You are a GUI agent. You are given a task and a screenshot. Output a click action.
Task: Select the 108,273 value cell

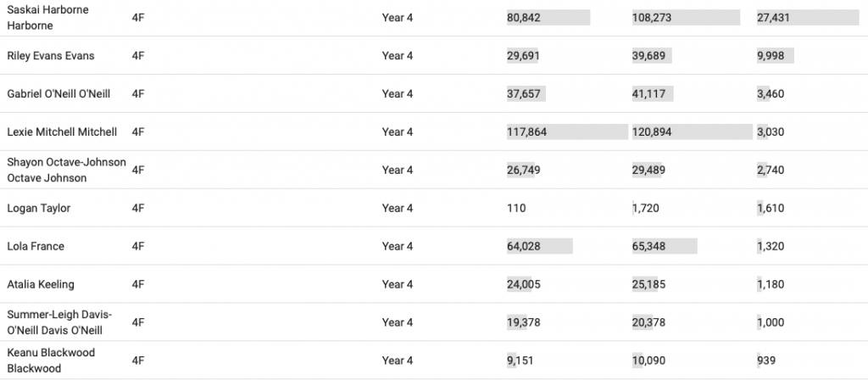[x=651, y=17]
